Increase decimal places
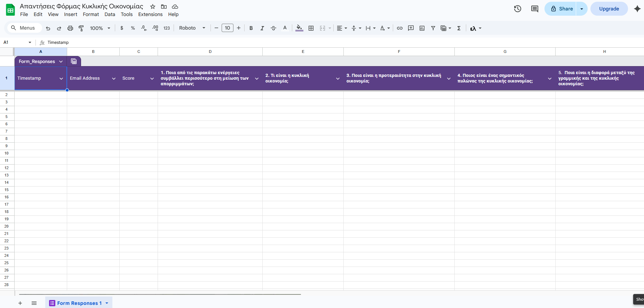 click(x=155, y=28)
